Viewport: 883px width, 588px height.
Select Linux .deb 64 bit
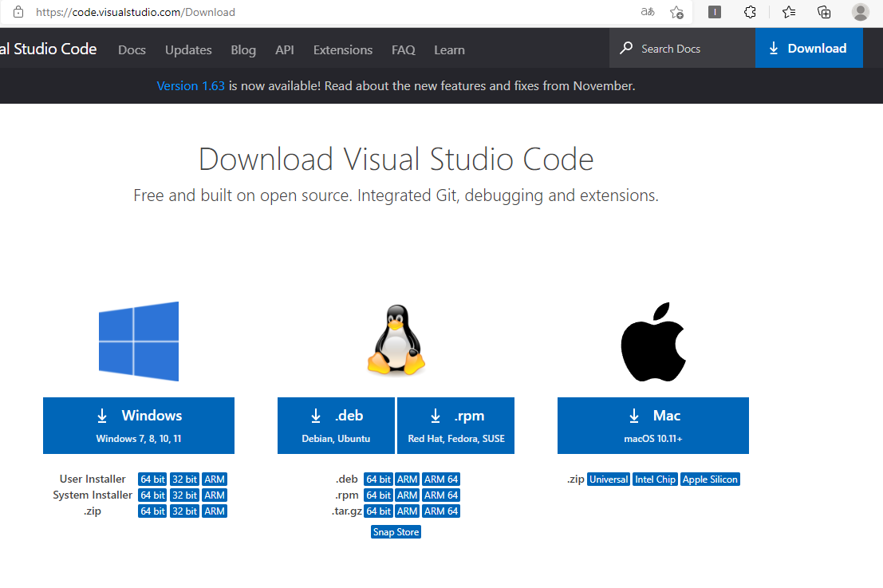point(378,479)
